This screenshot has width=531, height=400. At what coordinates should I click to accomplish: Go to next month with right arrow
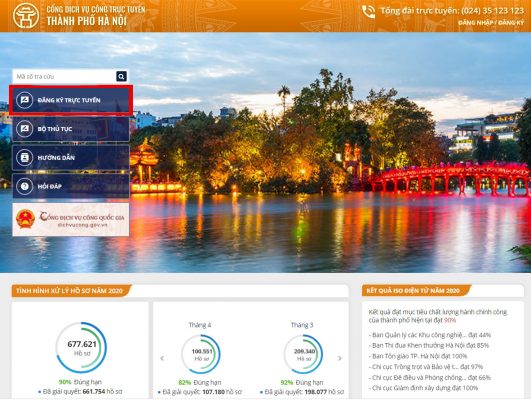pos(340,358)
